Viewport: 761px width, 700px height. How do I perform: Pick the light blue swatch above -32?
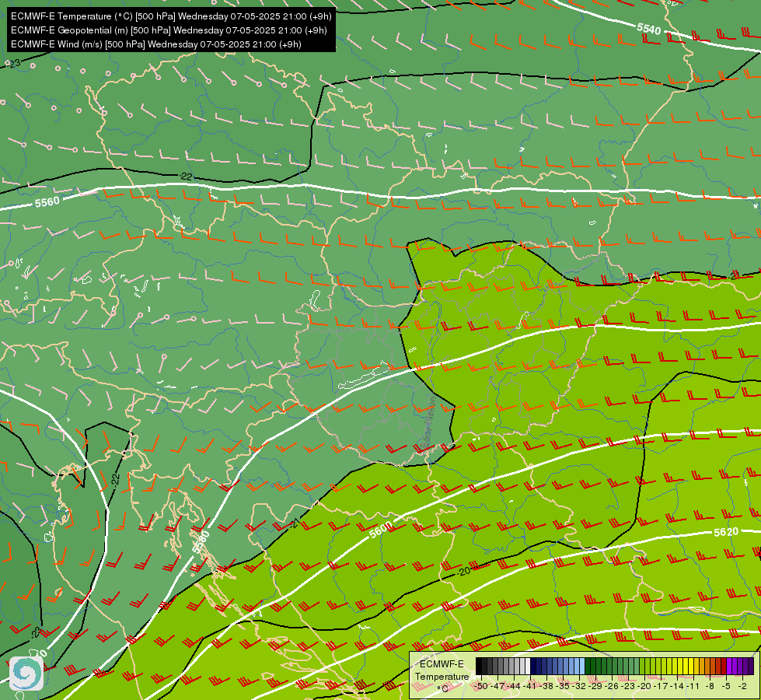[582, 666]
